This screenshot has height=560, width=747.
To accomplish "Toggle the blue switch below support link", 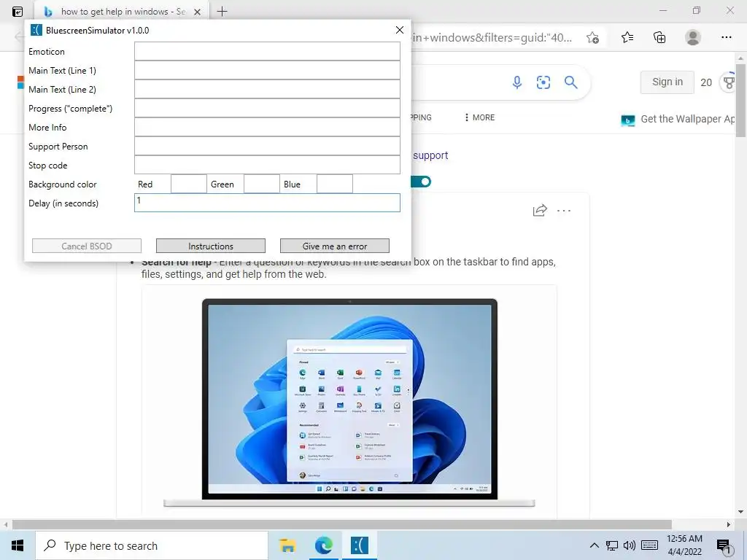I will [421, 182].
